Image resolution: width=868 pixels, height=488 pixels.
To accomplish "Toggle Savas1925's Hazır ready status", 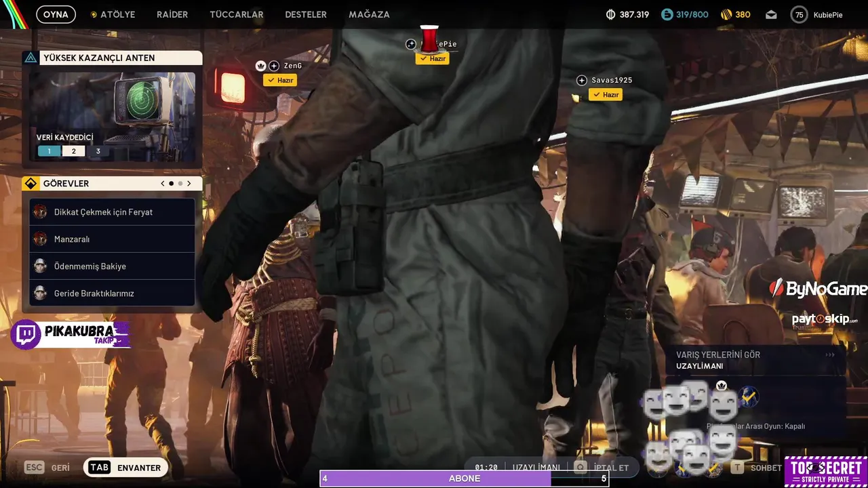I will coord(606,95).
